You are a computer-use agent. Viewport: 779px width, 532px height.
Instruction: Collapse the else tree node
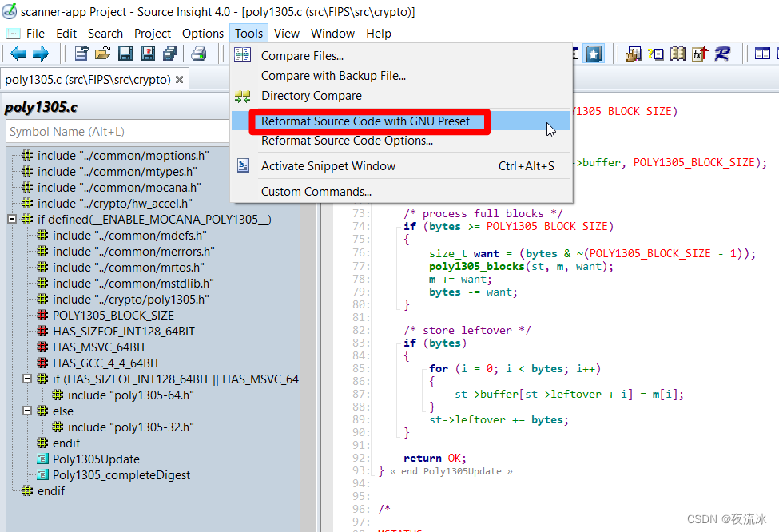click(x=28, y=411)
